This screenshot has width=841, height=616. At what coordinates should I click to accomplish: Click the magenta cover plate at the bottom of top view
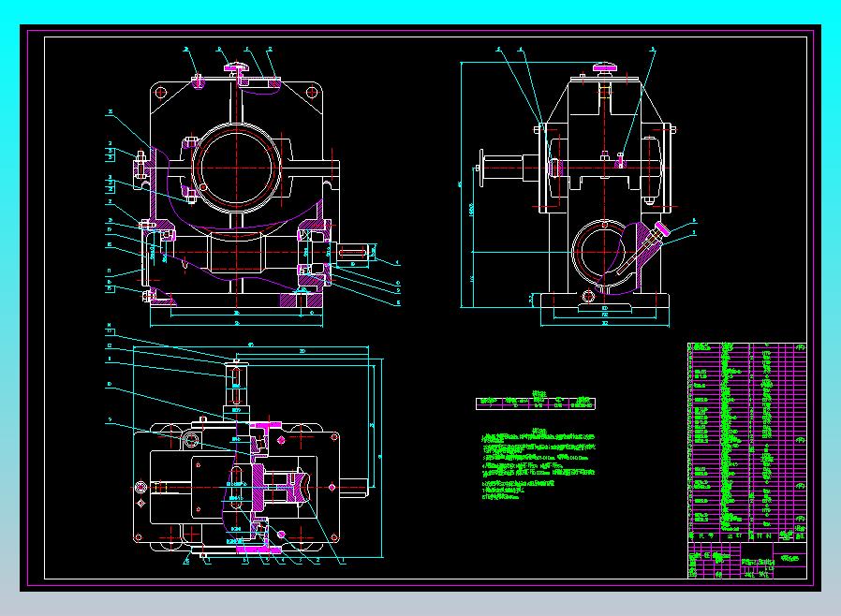click(258, 550)
